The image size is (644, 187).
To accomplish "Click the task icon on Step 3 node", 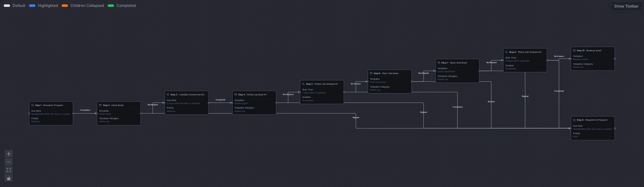I will [168, 95].
